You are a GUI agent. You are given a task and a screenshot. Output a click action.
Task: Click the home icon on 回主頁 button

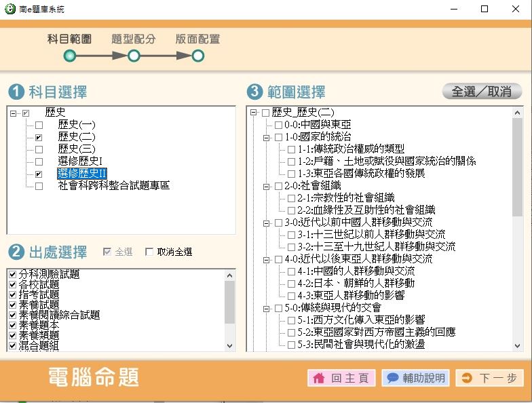click(318, 378)
